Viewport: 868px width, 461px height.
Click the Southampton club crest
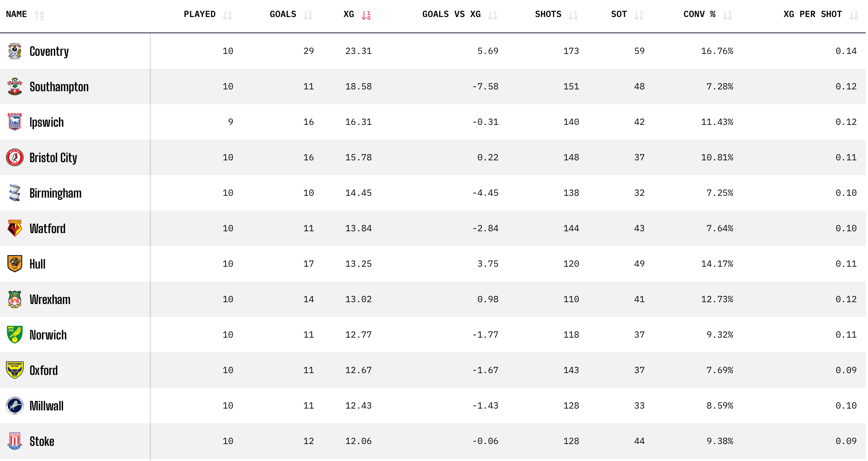[x=15, y=86]
